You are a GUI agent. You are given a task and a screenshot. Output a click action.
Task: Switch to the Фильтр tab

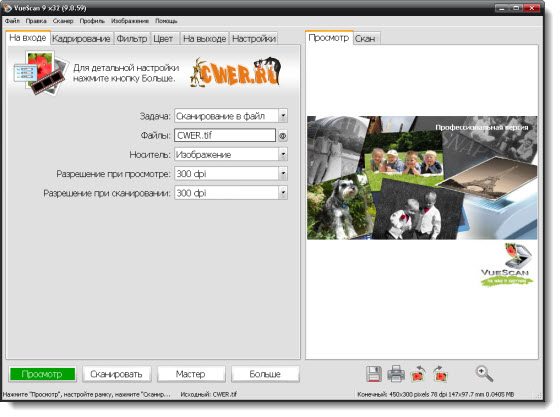pyautogui.click(x=132, y=39)
